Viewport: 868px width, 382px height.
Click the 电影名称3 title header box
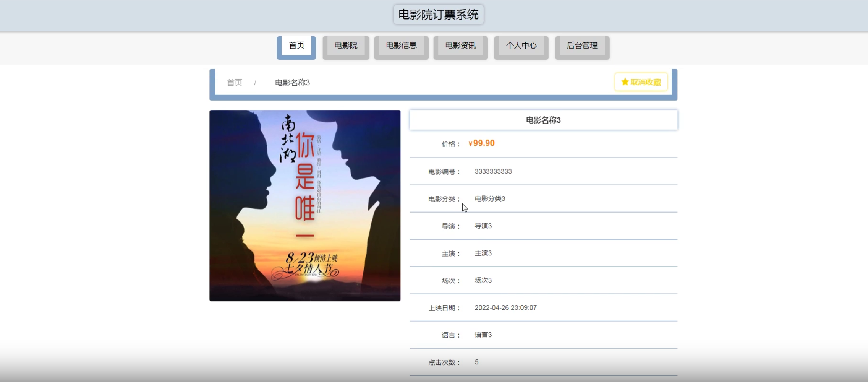[544, 120]
